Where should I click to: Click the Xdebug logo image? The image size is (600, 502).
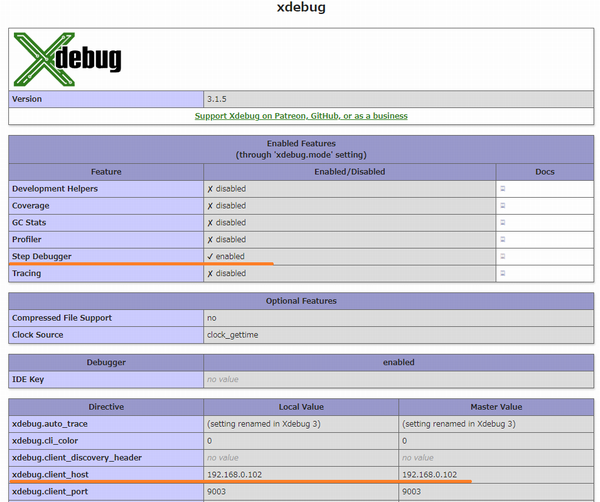coord(67,59)
